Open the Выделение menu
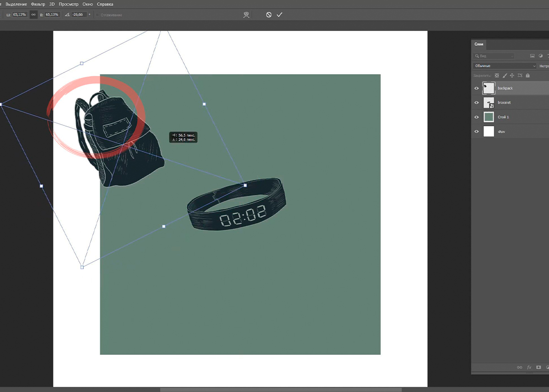This screenshot has height=392, width=549. coord(16,4)
